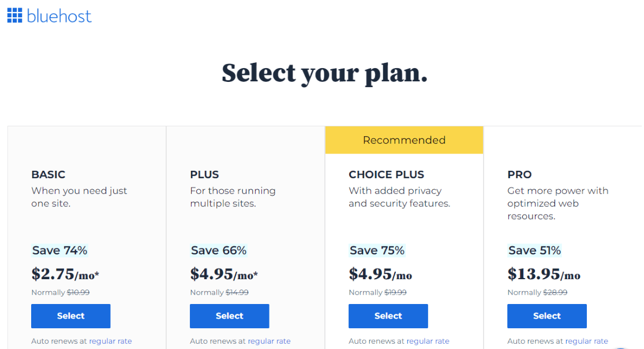The image size is (644, 349).
Task: Select the PLUS hosting plan
Action: pos(229,316)
